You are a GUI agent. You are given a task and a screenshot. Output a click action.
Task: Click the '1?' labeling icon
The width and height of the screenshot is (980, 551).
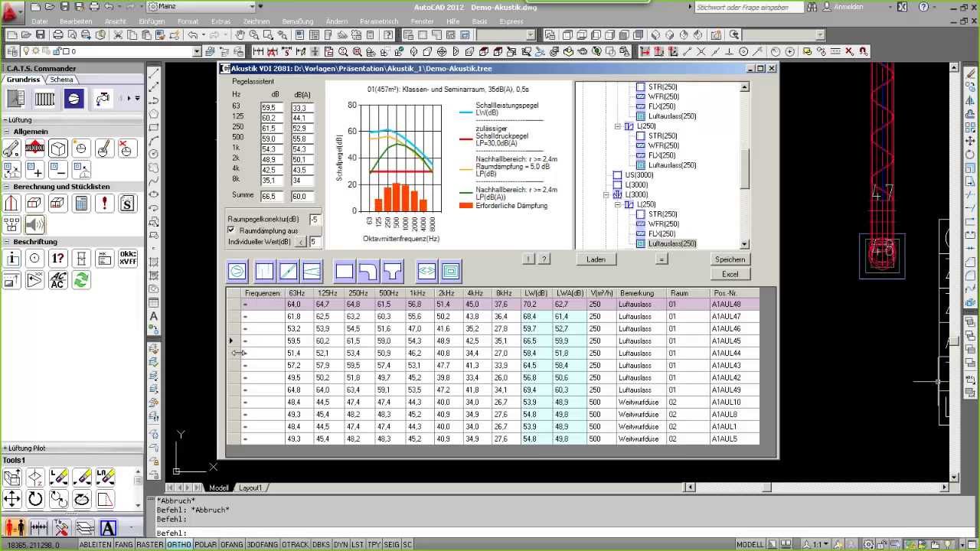[x=58, y=259]
